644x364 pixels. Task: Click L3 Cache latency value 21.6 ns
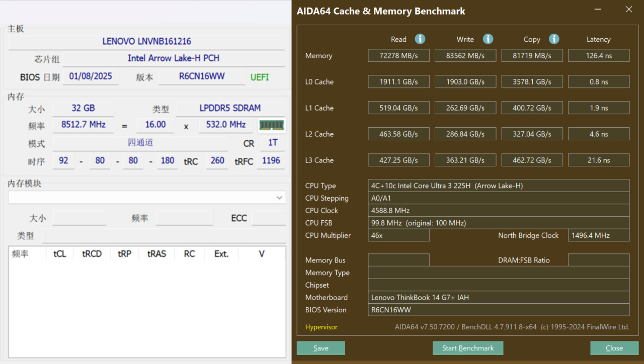[x=599, y=160]
